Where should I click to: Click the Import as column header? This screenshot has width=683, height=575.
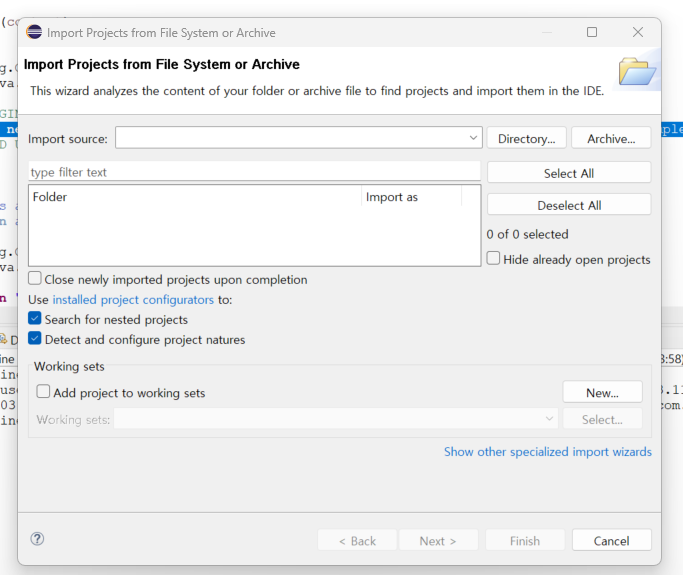pyautogui.click(x=410, y=197)
